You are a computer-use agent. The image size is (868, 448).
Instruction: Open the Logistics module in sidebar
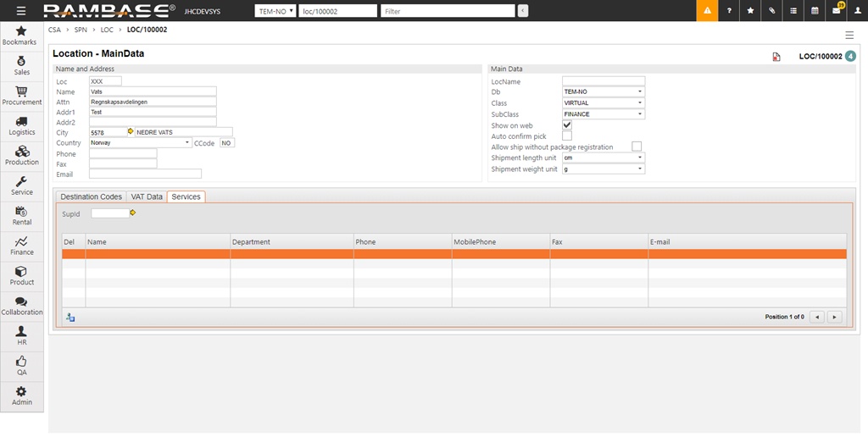[x=21, y=125]
